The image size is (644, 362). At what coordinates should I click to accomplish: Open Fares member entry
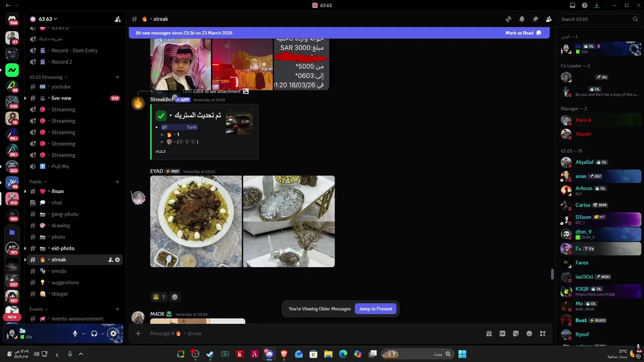click(601, 262)
